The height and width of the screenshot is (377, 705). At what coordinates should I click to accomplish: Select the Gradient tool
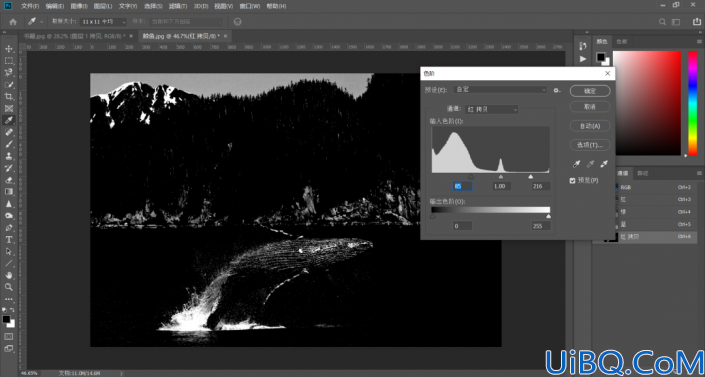click(9, 192)
